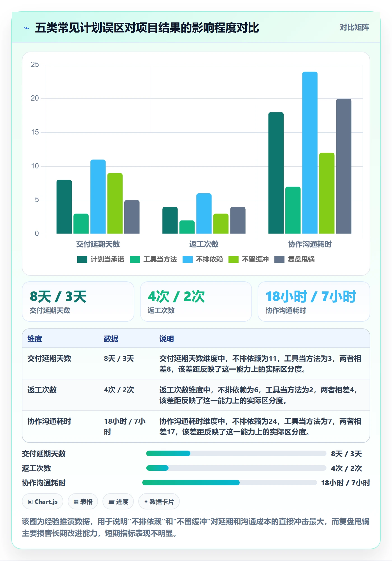Click the tallest blue bar in 协作沟通耗时 group
The width and height of the screenshot is (392, 561).
coord(310,153)
